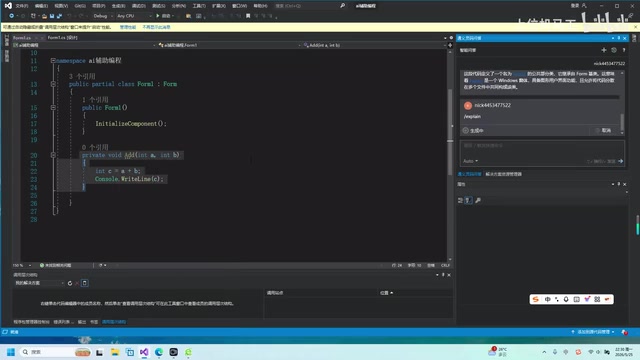Open the IME soft keyboard icon

[x=576, y=299]
